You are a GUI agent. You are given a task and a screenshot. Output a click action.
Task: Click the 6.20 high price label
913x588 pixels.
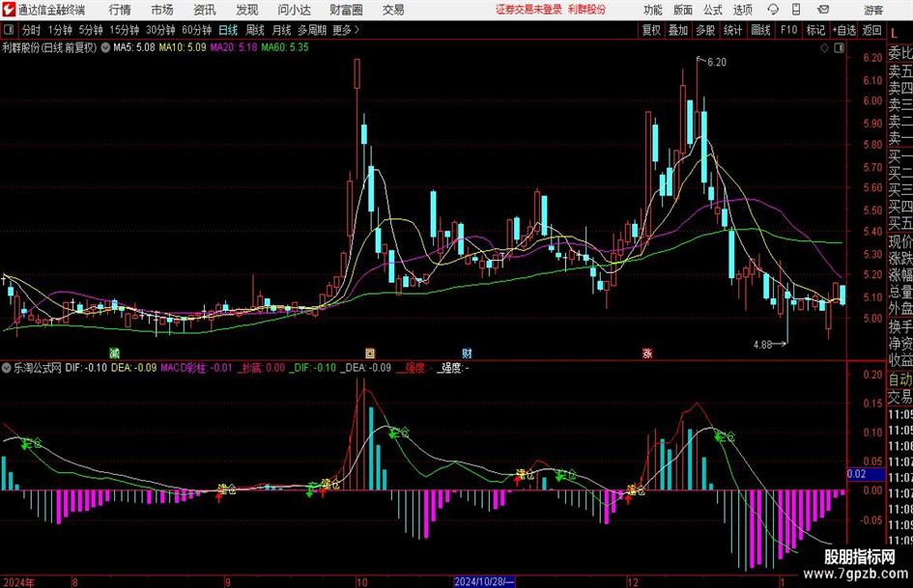[x=717, y=63]
